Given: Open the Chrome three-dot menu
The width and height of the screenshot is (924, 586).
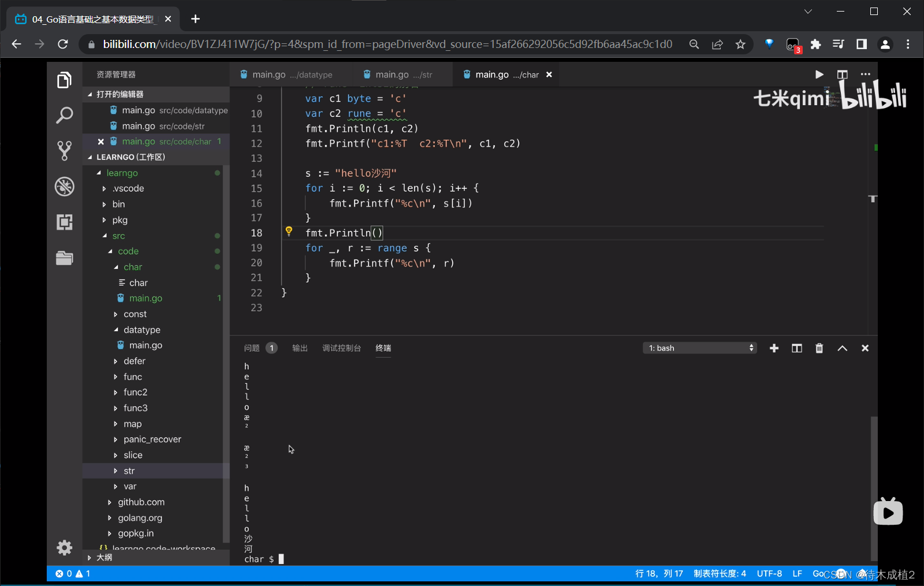Looking at the screenshot, I should (908, 44).
